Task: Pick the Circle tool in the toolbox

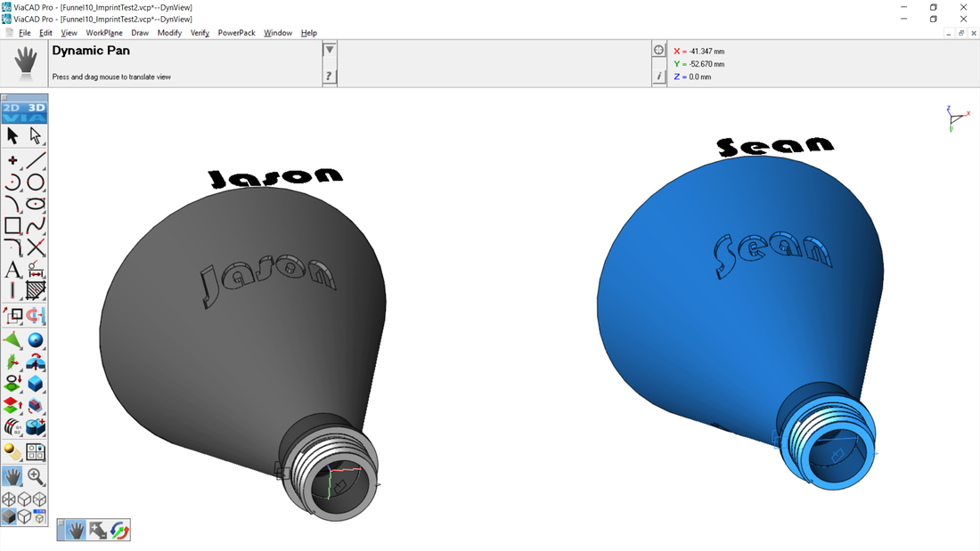Action: [36, 182]
